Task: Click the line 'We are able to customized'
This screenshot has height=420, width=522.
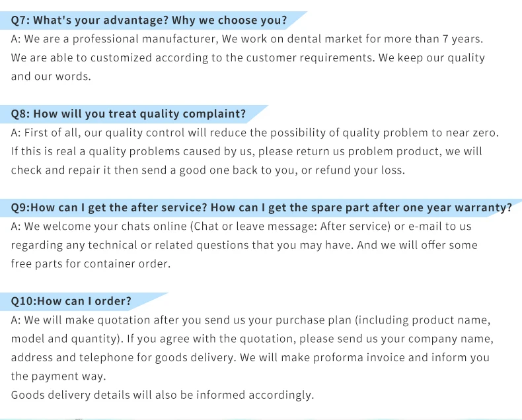Action: click(x=248, y=57)
